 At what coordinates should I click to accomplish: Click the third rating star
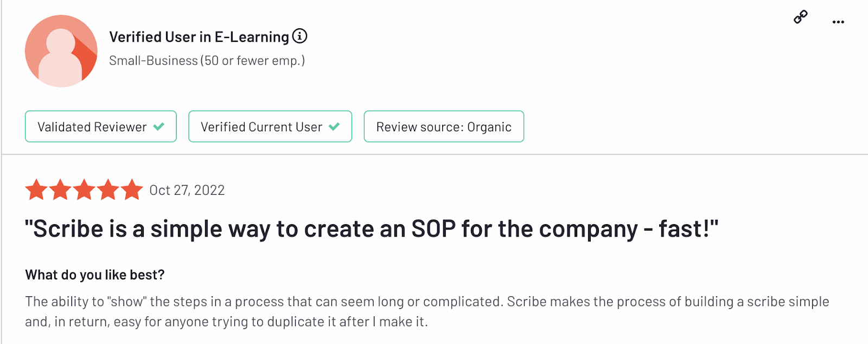click(x=84, y=190)
